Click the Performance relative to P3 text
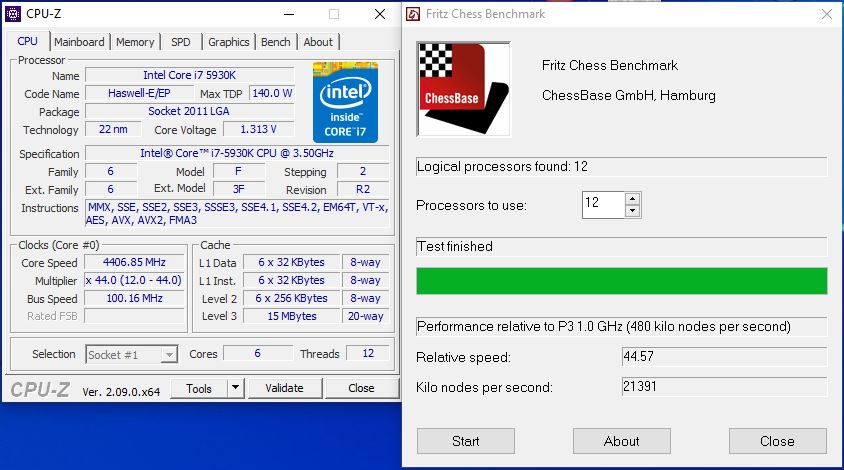This screenshot has height=470, width=844. pyautogui.click(x=603, y=326)
